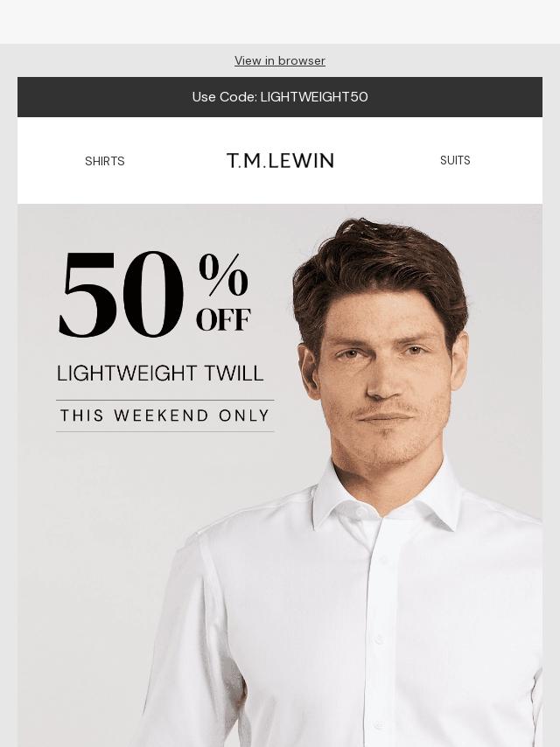The width and height of the screenshot is (560, 747).
Task: Click the white shirt sleeve
Action: coord(185,648)
